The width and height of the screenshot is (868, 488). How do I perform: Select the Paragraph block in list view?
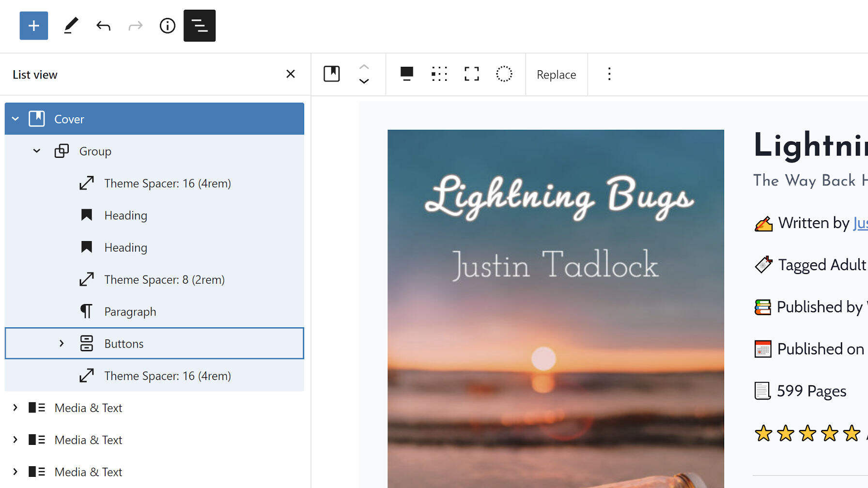(x=130, y=312)
